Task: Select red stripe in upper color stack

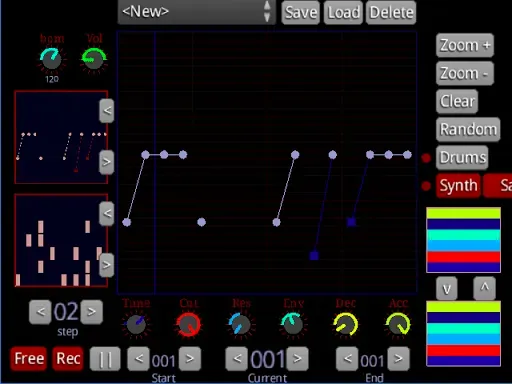Action: coord(463,257)
